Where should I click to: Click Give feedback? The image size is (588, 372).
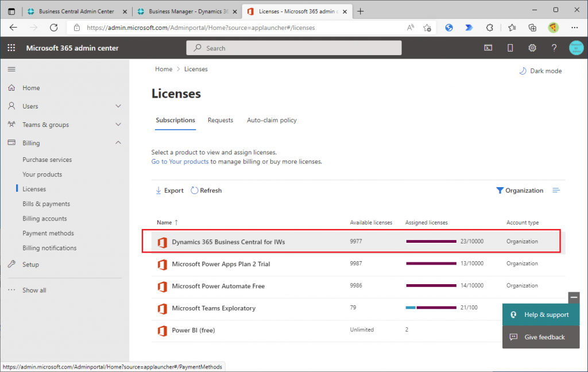[541, 337]
